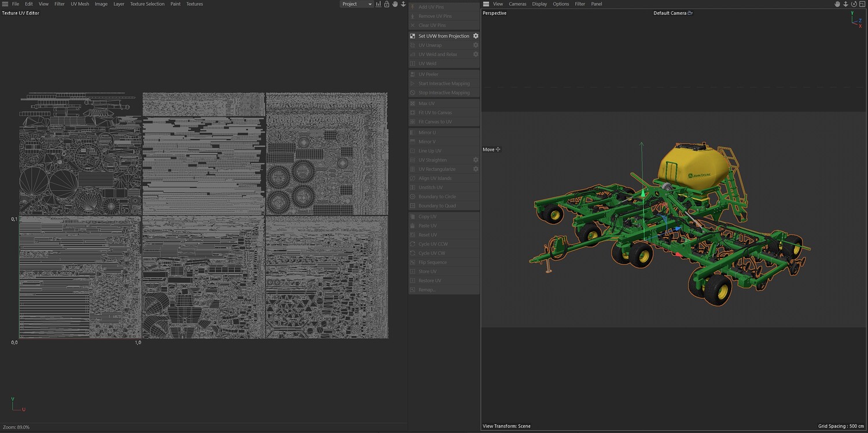The width and height of the screenshot is (868, 433).
Task: Open the viewport Display menu
Action: pyautogui.click(x=539, y=4)
